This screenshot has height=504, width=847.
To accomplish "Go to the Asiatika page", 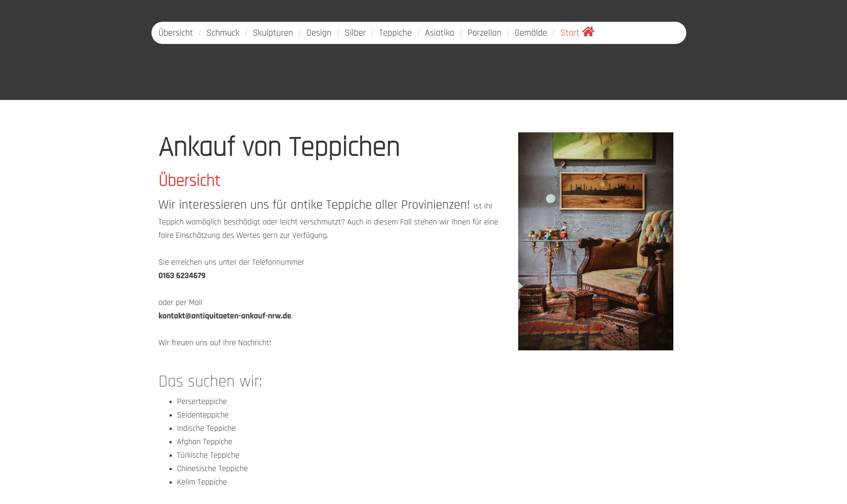I will click(439, 33).
